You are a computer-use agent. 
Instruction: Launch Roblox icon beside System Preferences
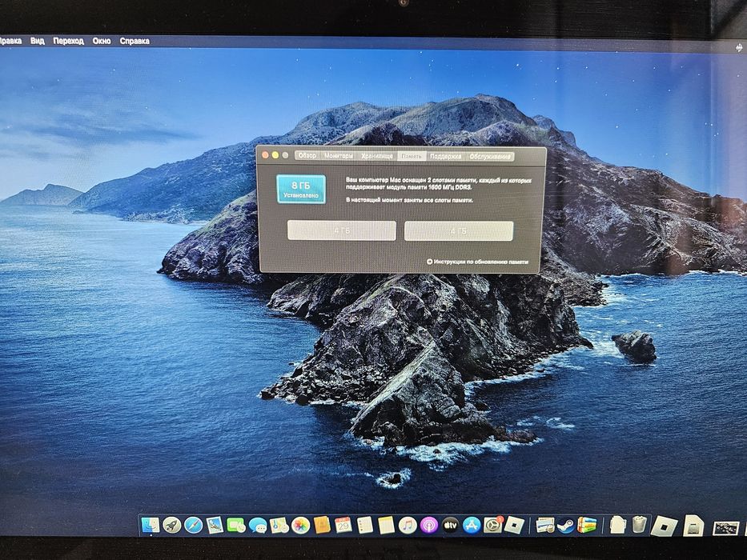pyautogui.click(x=515, y=526)
